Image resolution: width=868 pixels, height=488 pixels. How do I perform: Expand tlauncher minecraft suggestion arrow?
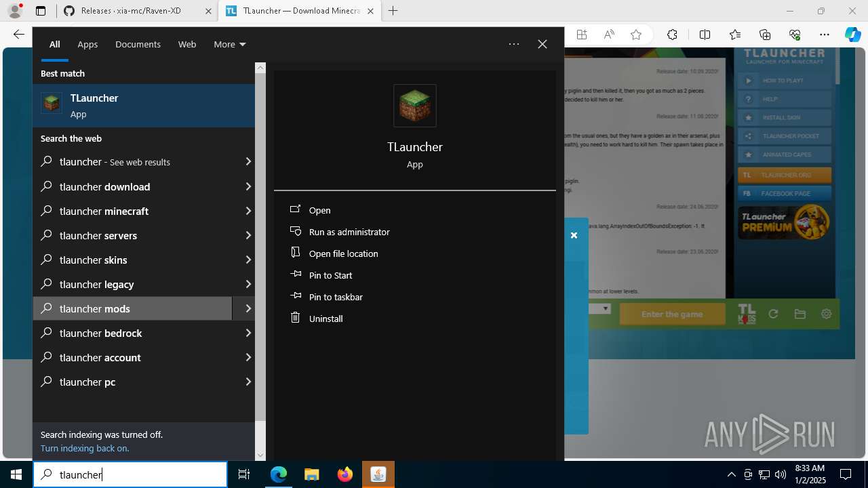[x=248, y=211]
